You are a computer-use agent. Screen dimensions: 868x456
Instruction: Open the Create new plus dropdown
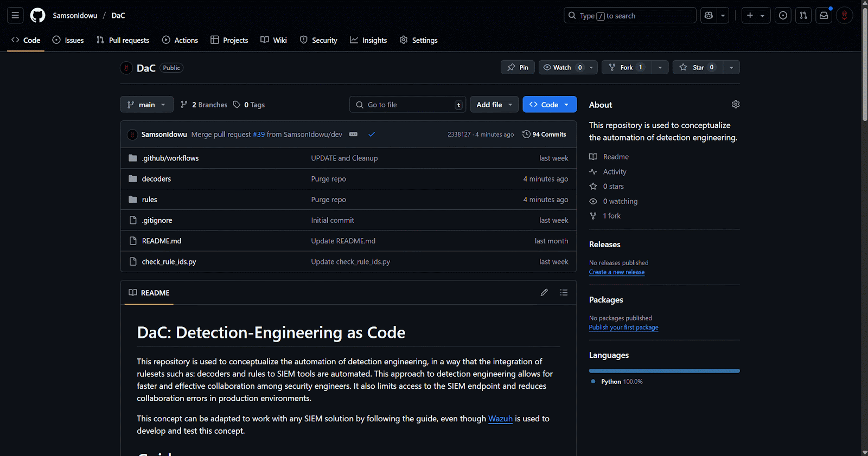click(756, 15)
